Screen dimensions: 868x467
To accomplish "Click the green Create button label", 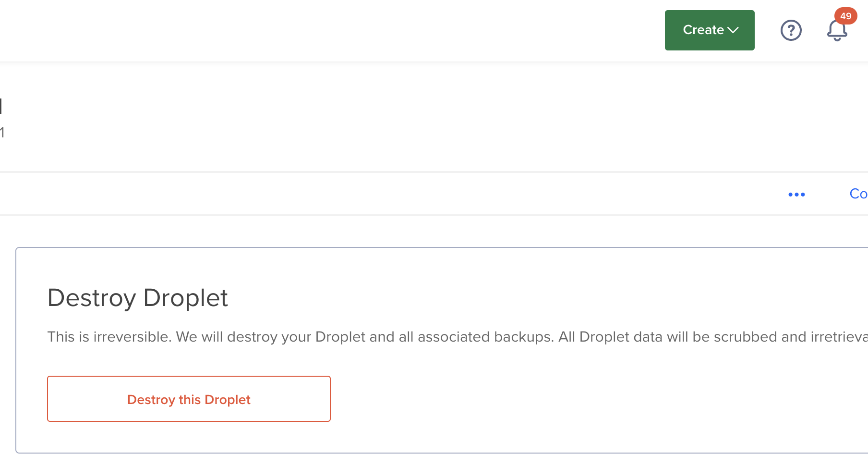I will pos(703,30).
